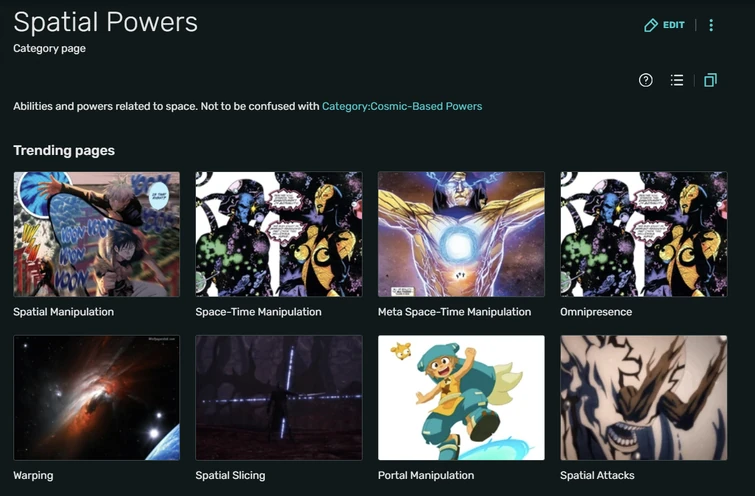Image resolution: width=755 pixels, height=496 pixels.
Task: Follow the Spatial Attacks title link
Action: point(597,476)
